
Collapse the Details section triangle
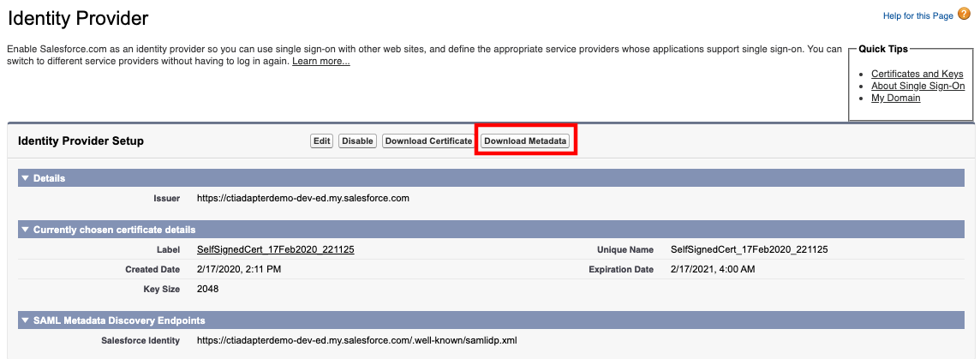[x=25, y=178]
